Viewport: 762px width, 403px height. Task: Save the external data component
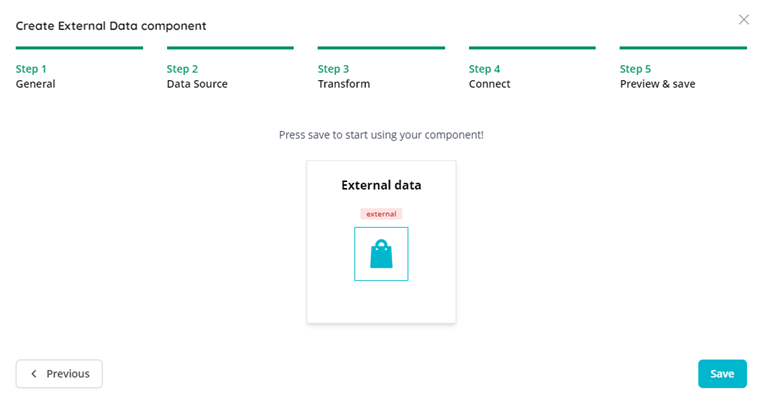[722, 374]
